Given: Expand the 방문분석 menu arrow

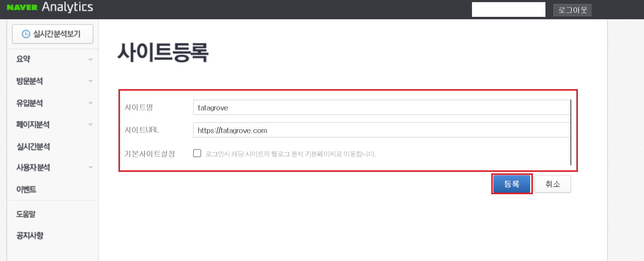Looking at the screenshot, I should tap(90, 81).
